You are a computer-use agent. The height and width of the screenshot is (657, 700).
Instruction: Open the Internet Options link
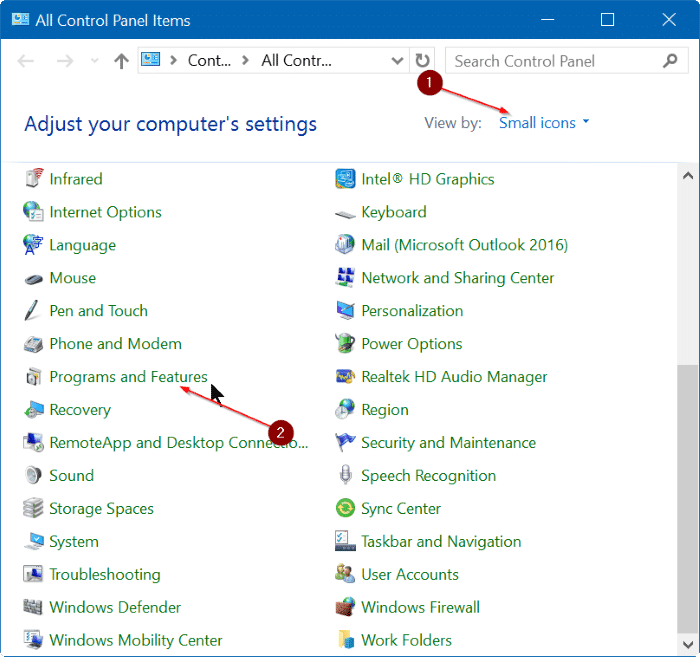[x=105, y=212]
